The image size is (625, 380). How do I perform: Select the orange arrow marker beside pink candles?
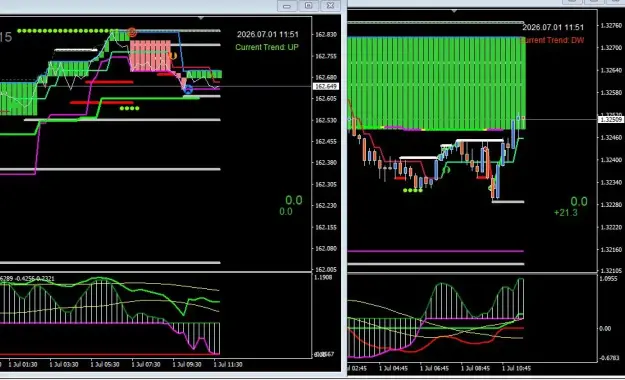pos(173,56)
